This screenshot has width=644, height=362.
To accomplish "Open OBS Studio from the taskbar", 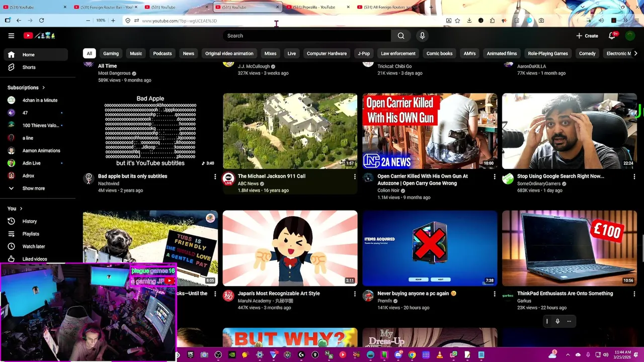I will pos(218,355).
